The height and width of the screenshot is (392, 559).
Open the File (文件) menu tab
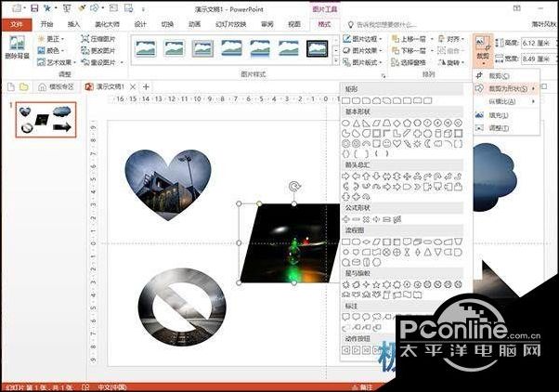pos(17,24)
